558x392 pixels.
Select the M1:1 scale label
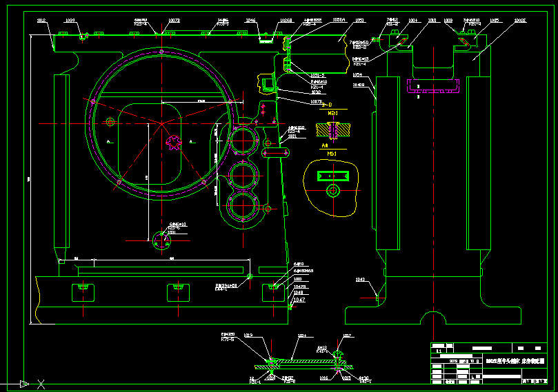[332, 154]
